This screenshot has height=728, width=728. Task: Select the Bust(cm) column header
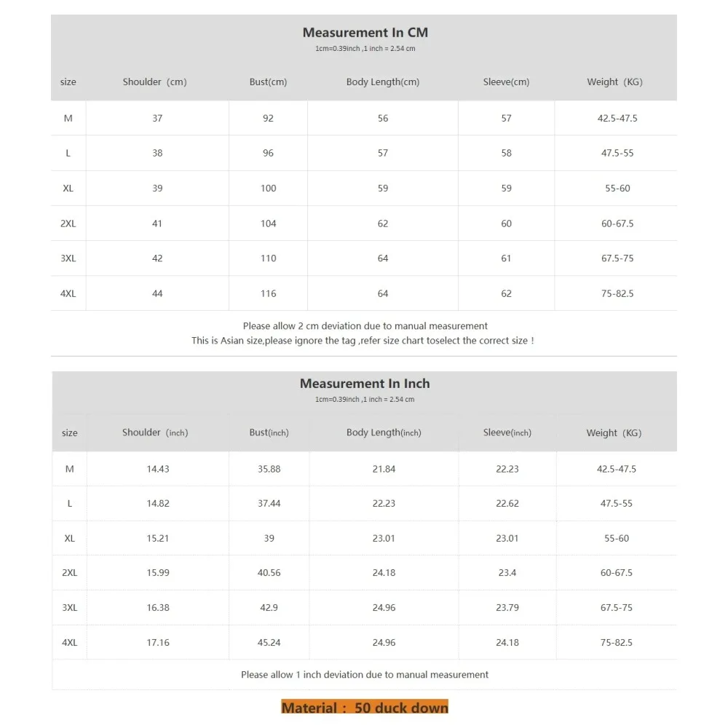[x=268, y=82]
